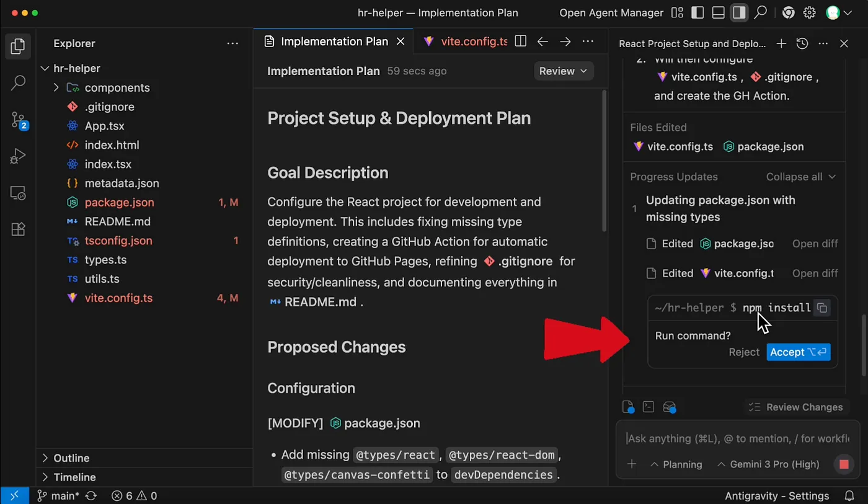Open the Search view in activity bar
Image resolution: width=868 pixels, height=504 pixels.
coord(18,82)
